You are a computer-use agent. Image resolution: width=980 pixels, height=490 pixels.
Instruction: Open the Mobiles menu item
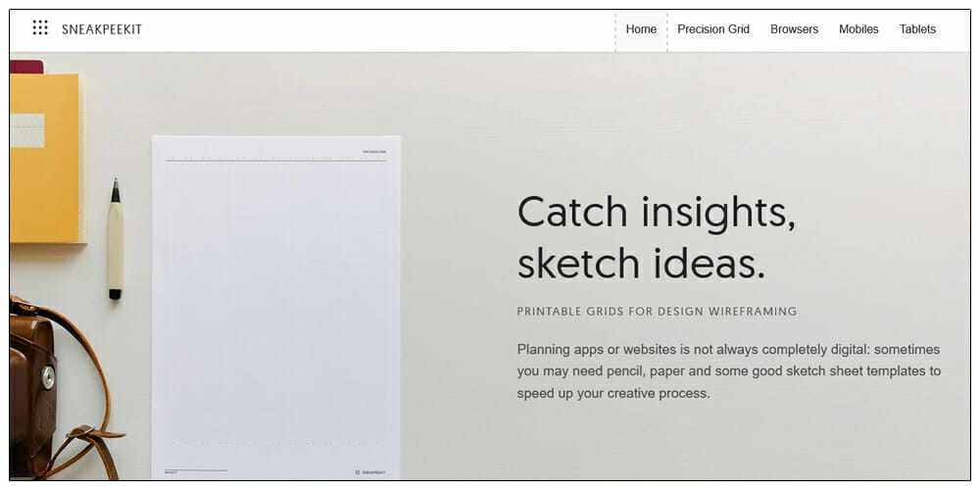tap(858, 29)
